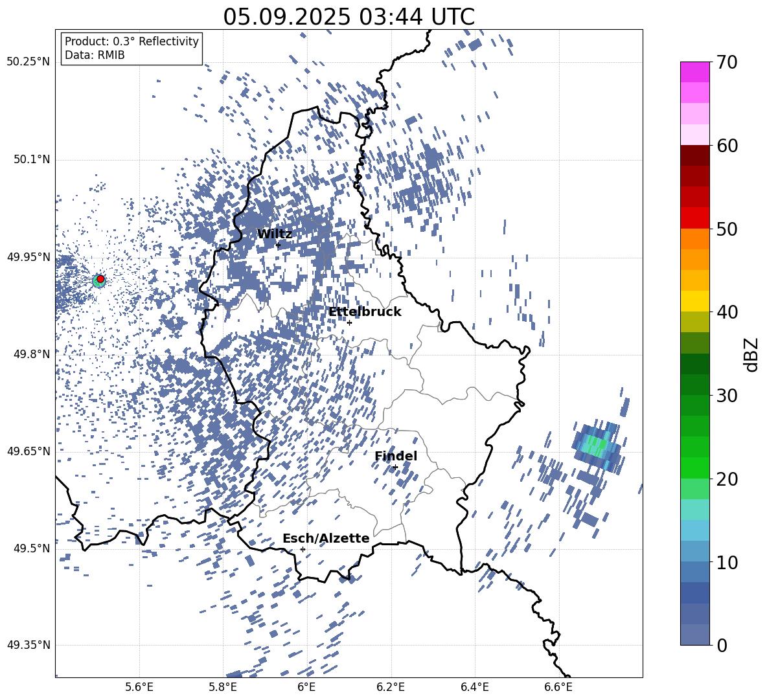Click the 6°E longitude label
Screen dimensions: 767x700
(306, 687)
